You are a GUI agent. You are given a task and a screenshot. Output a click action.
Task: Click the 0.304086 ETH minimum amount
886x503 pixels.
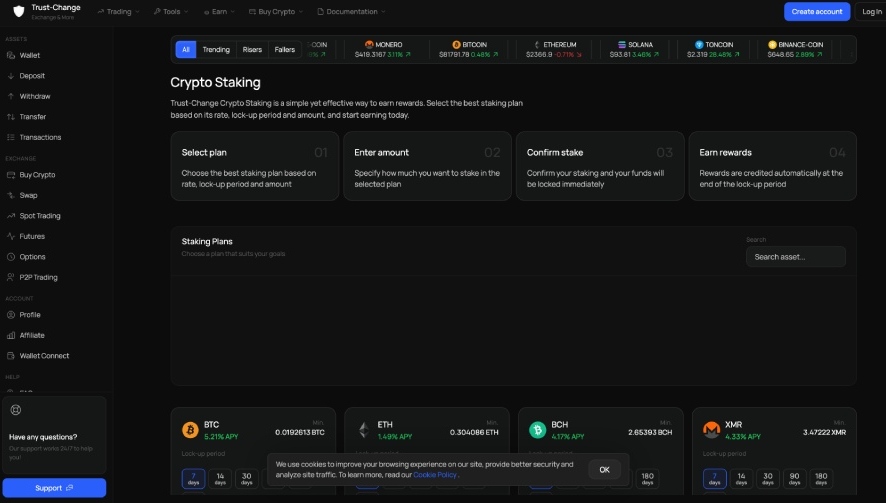click(474, 432)
